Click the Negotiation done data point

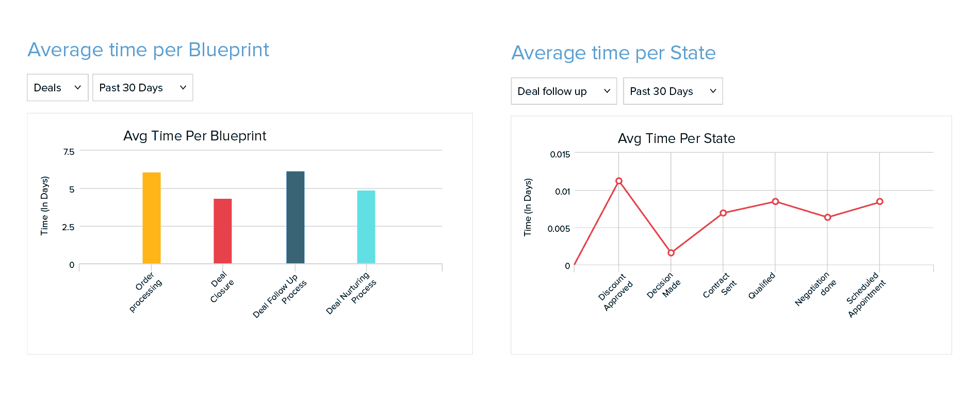(x=827, y=217)
